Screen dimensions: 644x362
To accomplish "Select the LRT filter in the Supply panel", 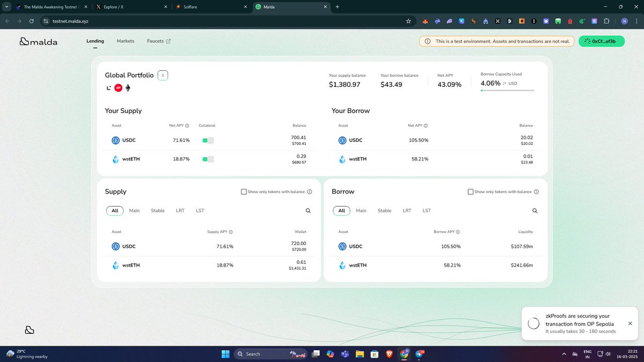I will (180, 211).
